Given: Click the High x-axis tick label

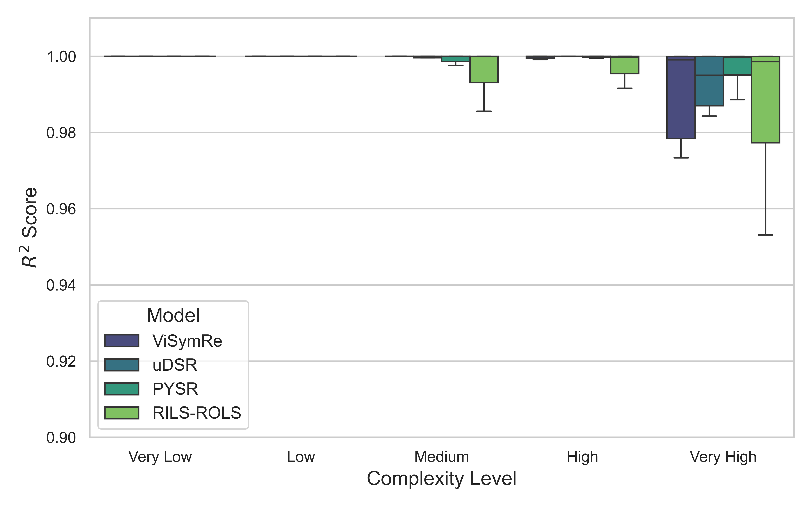Looking at the screenshot, I should tap(582, 457).
